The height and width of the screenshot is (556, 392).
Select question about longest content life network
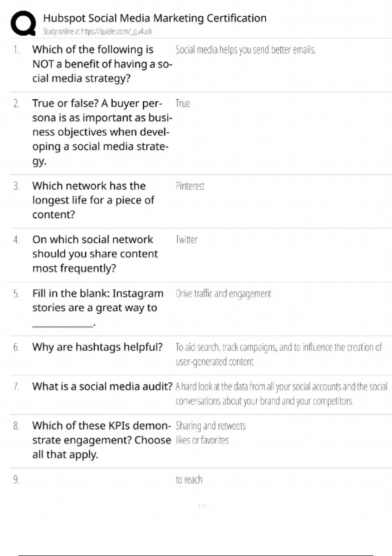[x=93, y=200]
